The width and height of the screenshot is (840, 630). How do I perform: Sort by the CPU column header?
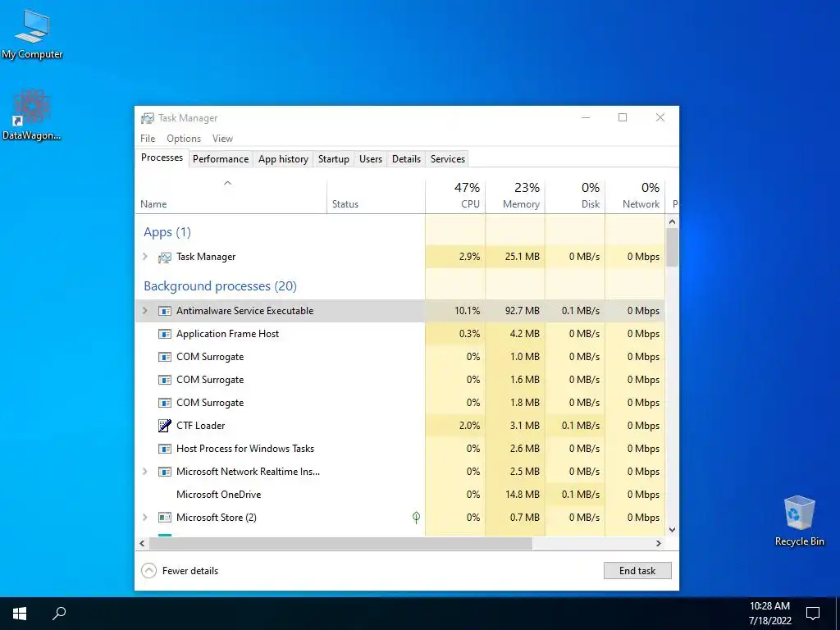[456, 196]
